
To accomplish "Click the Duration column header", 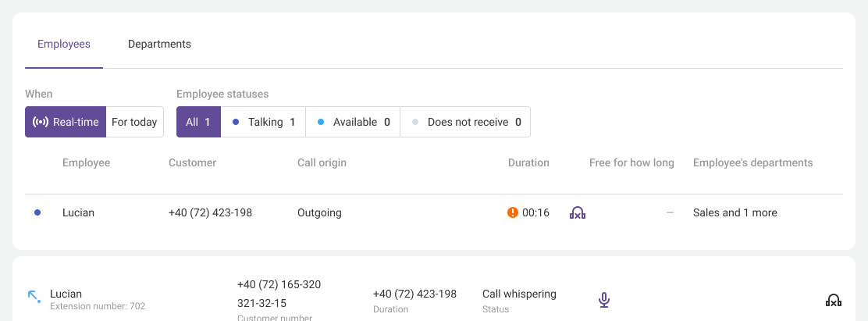I will (x=528, y=163).
